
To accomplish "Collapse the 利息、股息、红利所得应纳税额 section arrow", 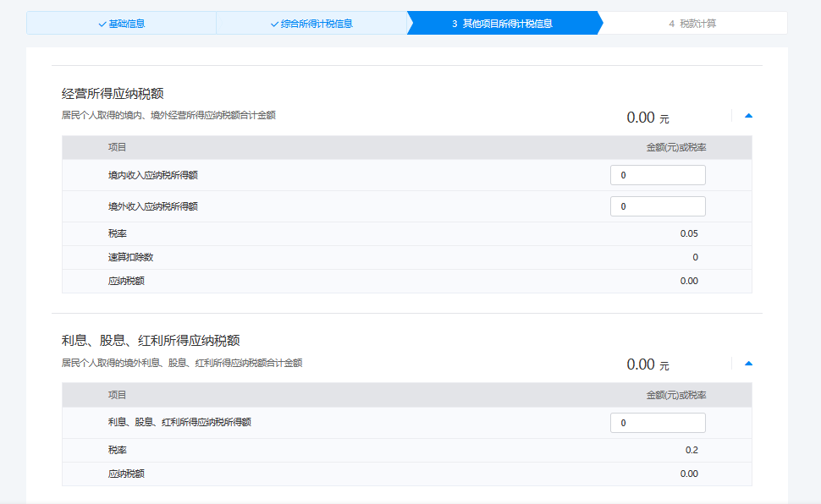I will [x=749, y=364].
